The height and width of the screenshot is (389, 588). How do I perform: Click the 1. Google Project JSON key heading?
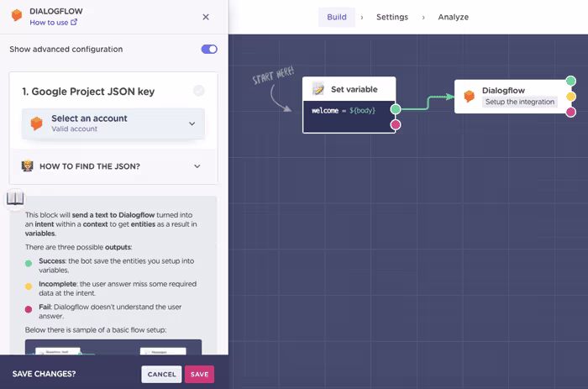click(88, 92)
